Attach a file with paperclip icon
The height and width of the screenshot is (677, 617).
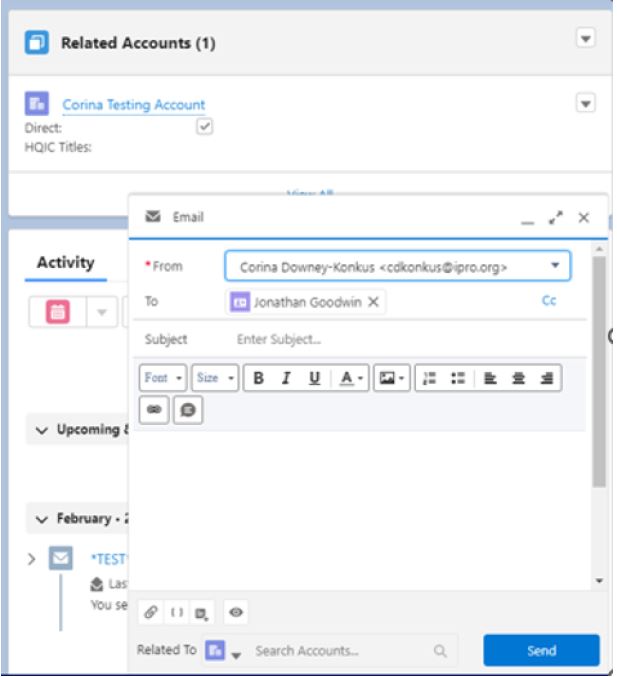click(x=151, y=612)
